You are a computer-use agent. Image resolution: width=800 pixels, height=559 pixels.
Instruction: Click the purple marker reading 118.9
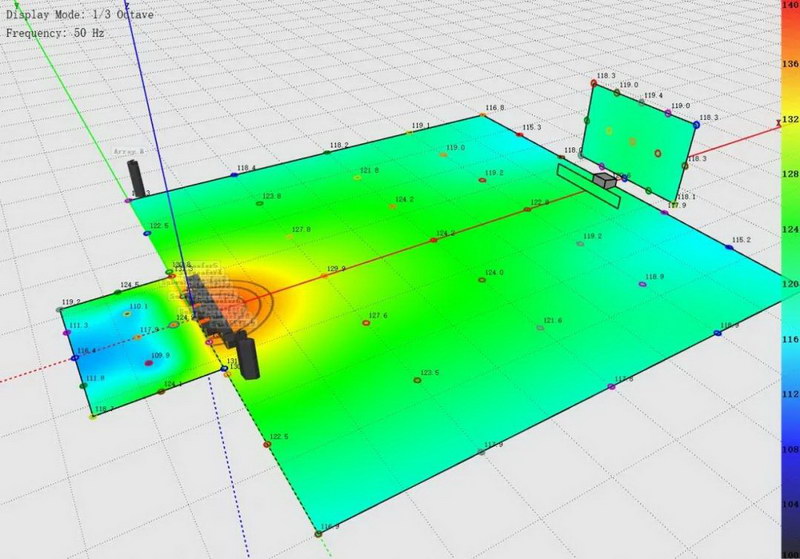(x=642, y=284)
